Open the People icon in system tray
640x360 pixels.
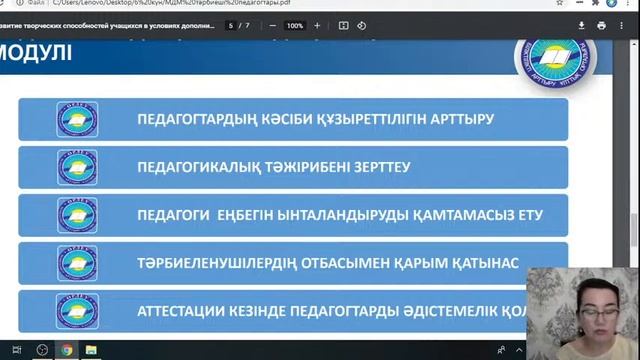click(x=501, y=350)
